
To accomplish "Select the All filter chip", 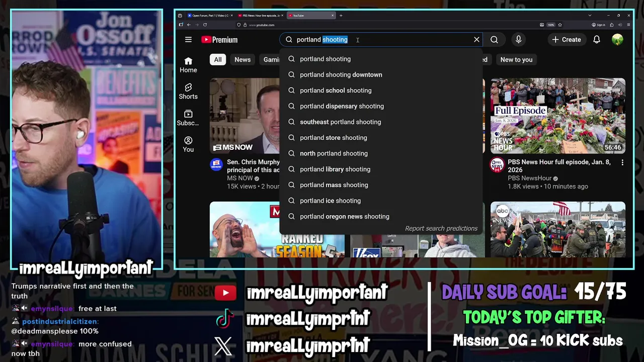I will pyautogui.click(x=218, y=60).
